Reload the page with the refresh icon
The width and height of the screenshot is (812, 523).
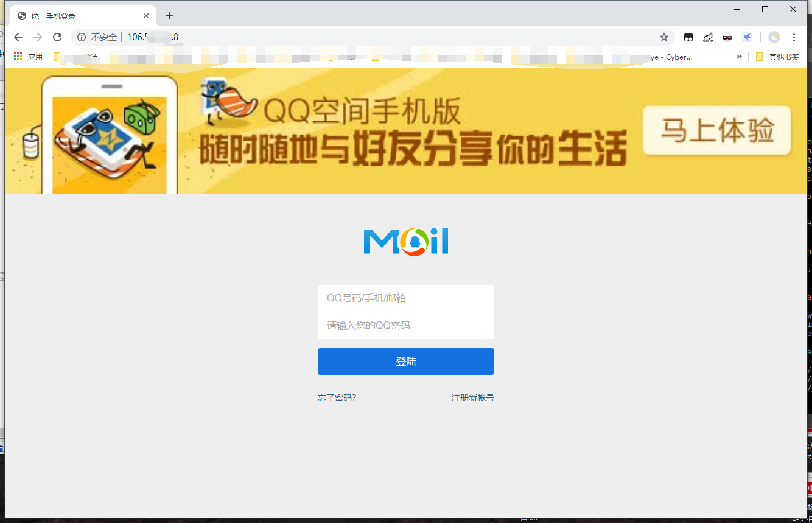coord(57,37)
